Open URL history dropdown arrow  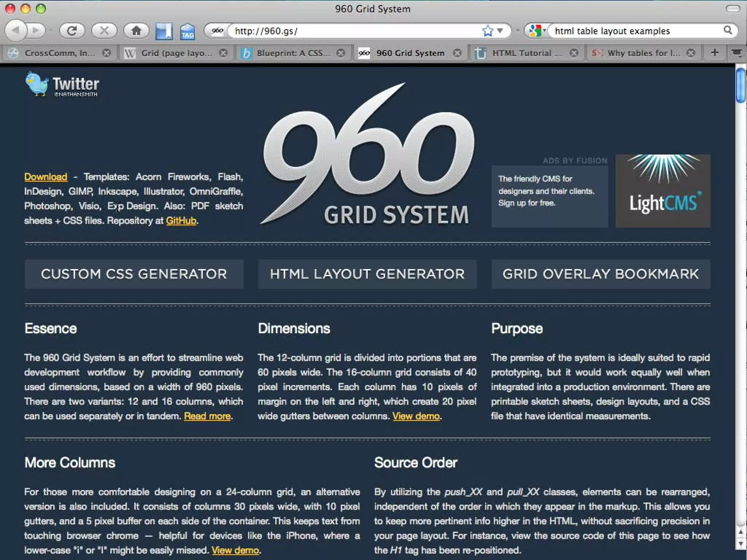point(500,31)
